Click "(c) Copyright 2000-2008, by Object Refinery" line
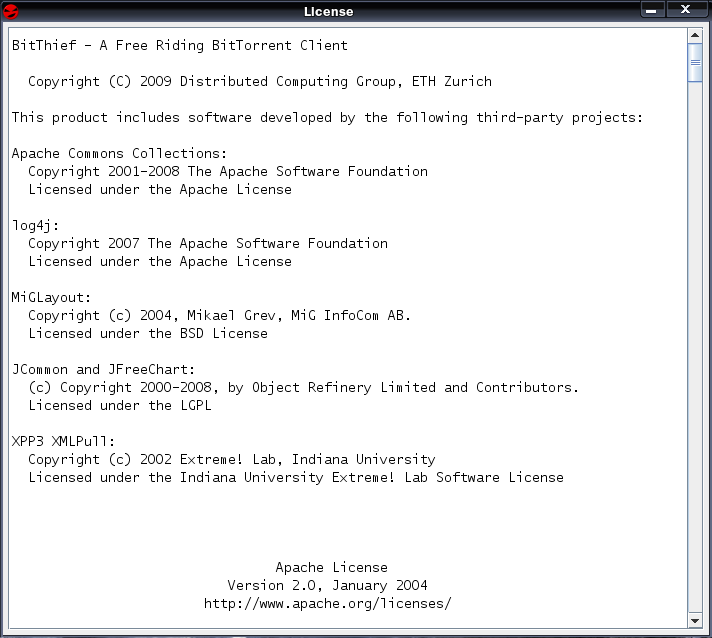The width and height of the screenshot is (712, 638). (303, 388)
